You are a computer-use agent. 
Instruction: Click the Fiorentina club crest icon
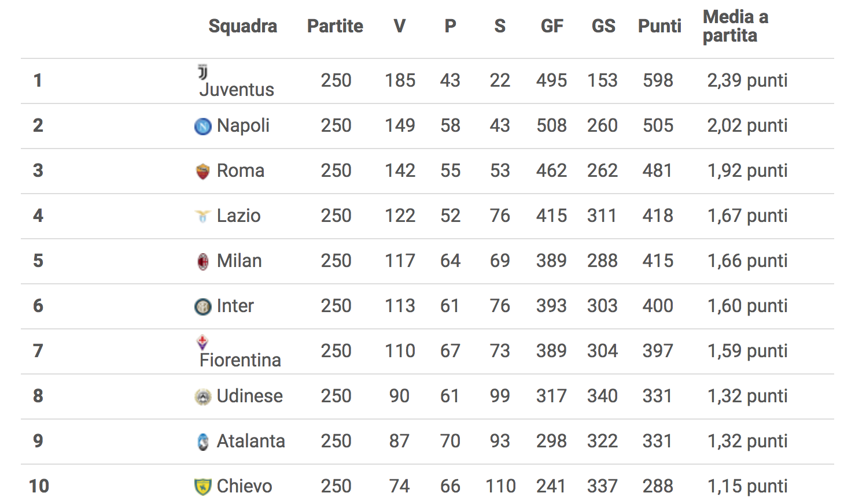[202, 342]
